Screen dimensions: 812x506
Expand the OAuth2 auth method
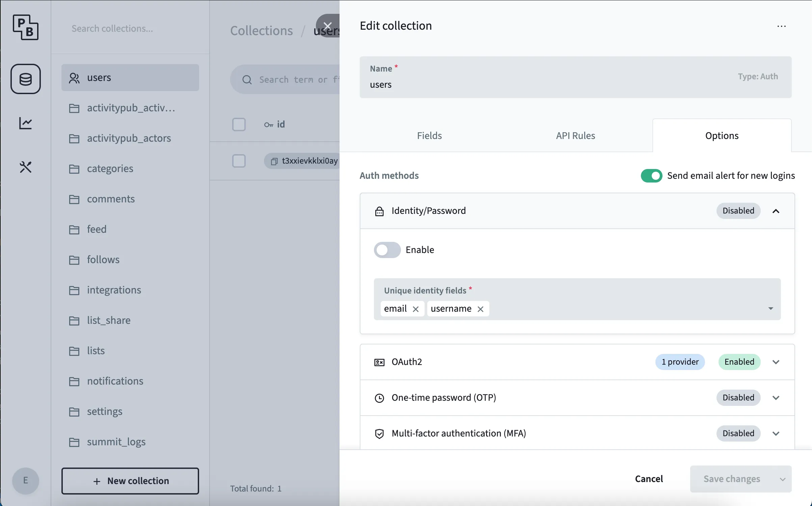[776, 362]
